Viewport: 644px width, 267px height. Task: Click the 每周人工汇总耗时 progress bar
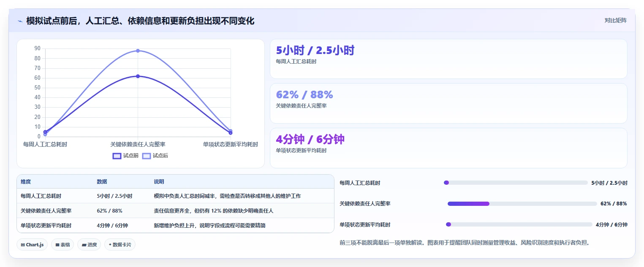click(x=516, y=183)
